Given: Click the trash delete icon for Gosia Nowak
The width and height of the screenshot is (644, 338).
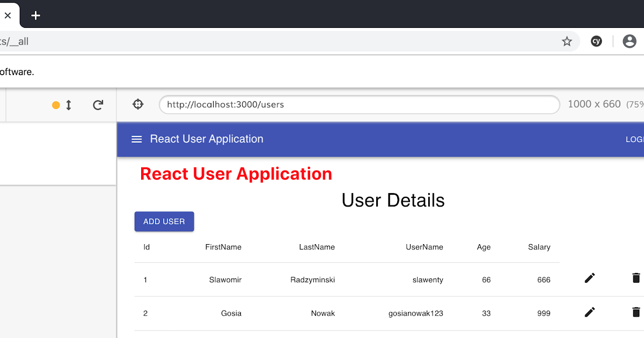Looking at the screenshot, I should click(637, 312).
